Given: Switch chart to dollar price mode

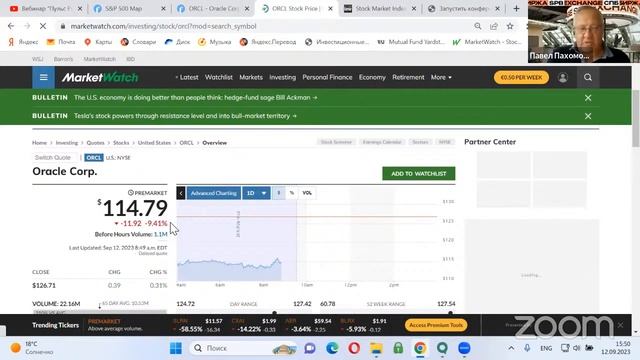Looking at the screenshot, I should point(279,193).
